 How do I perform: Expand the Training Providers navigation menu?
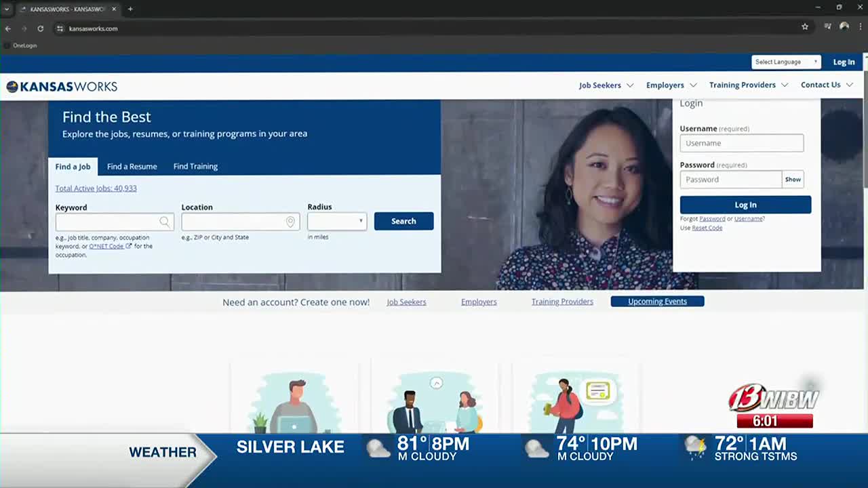click(x=749, y=85)
